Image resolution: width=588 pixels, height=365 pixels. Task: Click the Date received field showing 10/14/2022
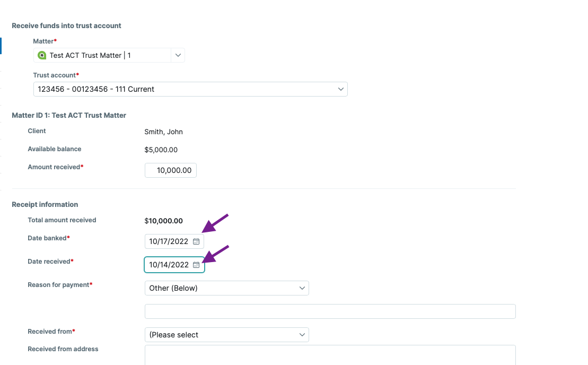[x=174, y=265]
